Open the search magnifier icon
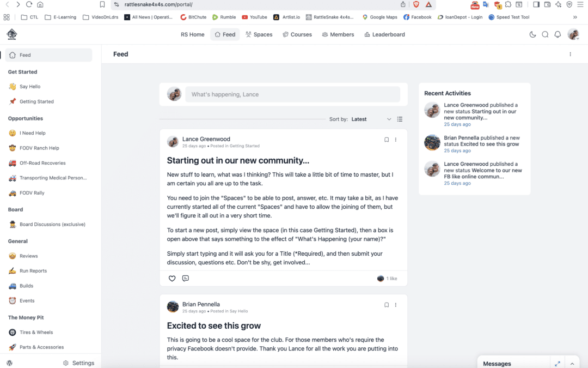 tap(545, 34)
